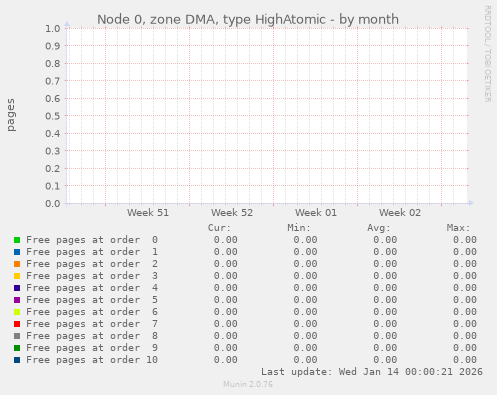
Task: Select 'Free pages at order 6' label
Action: tap(92, 312)
